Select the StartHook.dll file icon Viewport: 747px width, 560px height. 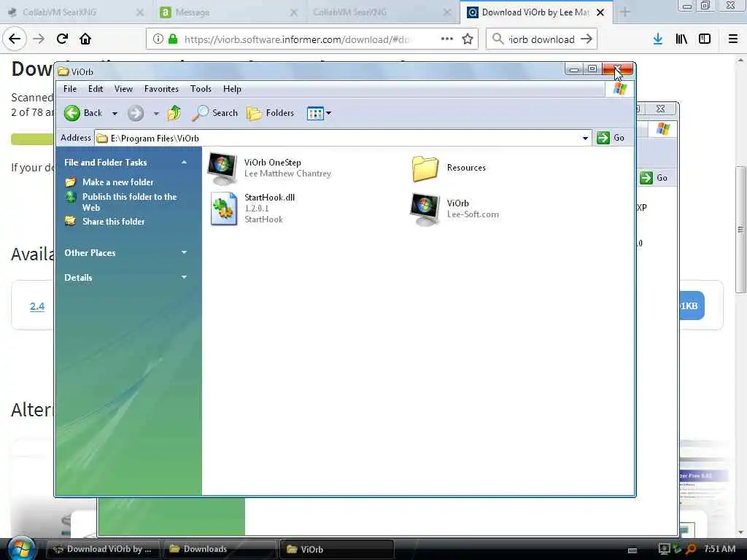tap(223, 209)
